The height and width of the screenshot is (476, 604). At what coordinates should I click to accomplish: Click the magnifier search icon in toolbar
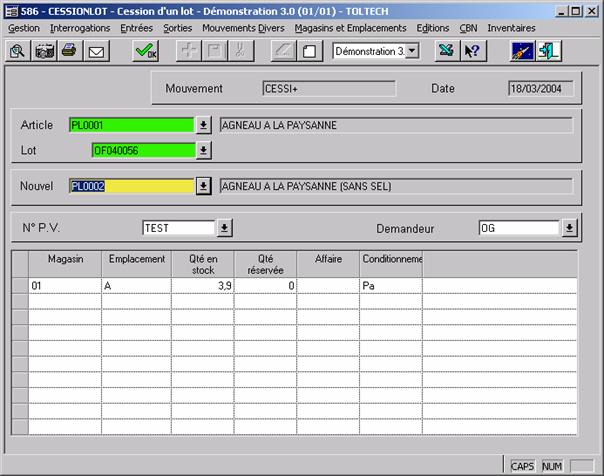point(18,51)
